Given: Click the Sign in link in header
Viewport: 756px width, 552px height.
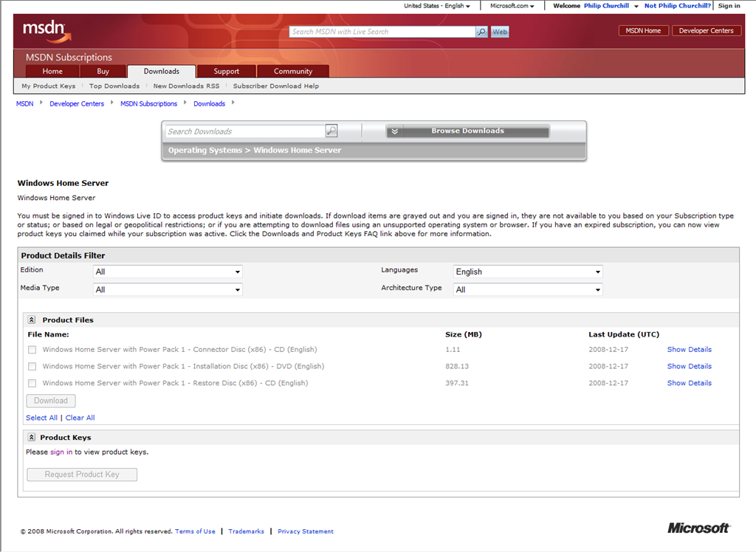Looking at the screenshot, I should (729, 6).
